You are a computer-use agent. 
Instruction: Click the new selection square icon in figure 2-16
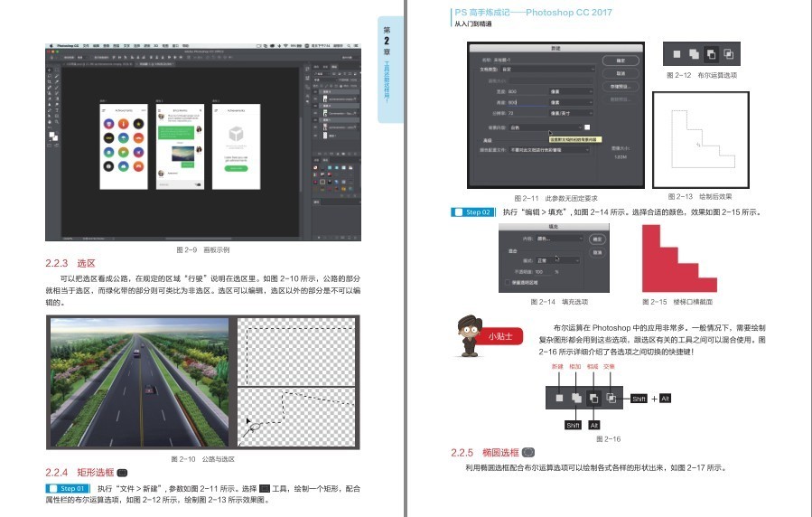pyautogui.click(x=559, y=398)
